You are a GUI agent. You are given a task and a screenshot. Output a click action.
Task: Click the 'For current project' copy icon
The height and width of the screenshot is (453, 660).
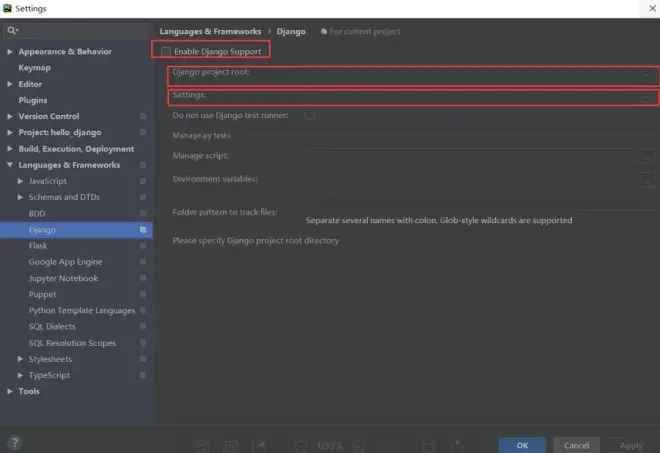[x=324, y=32]
